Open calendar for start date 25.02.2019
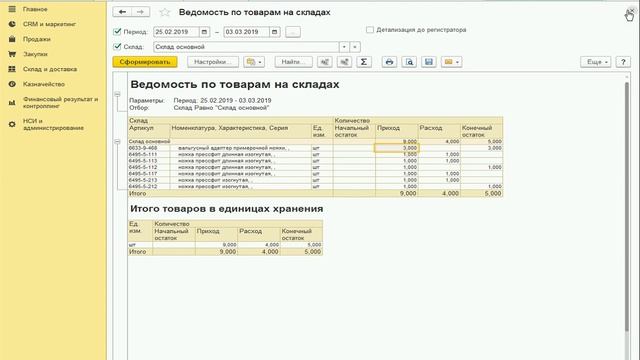 pyautogui.click(x=204, y=32)
